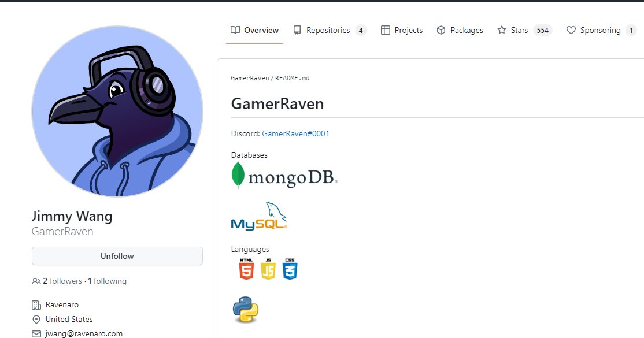View the Stars tab
This screenshot has width=644, height=338.
tap(524, 30)
